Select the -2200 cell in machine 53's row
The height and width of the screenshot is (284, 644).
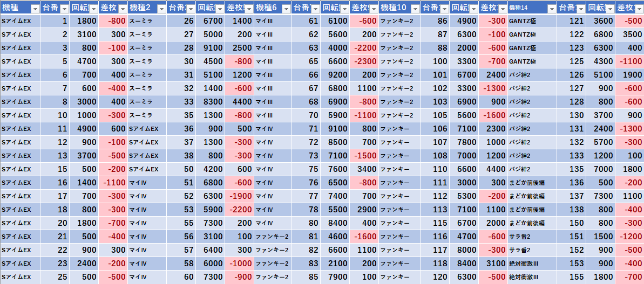tap(240, 210)
